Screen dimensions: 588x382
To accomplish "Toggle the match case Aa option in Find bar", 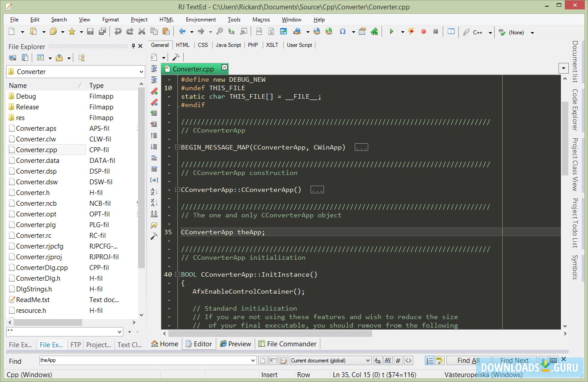I will 378,361.
